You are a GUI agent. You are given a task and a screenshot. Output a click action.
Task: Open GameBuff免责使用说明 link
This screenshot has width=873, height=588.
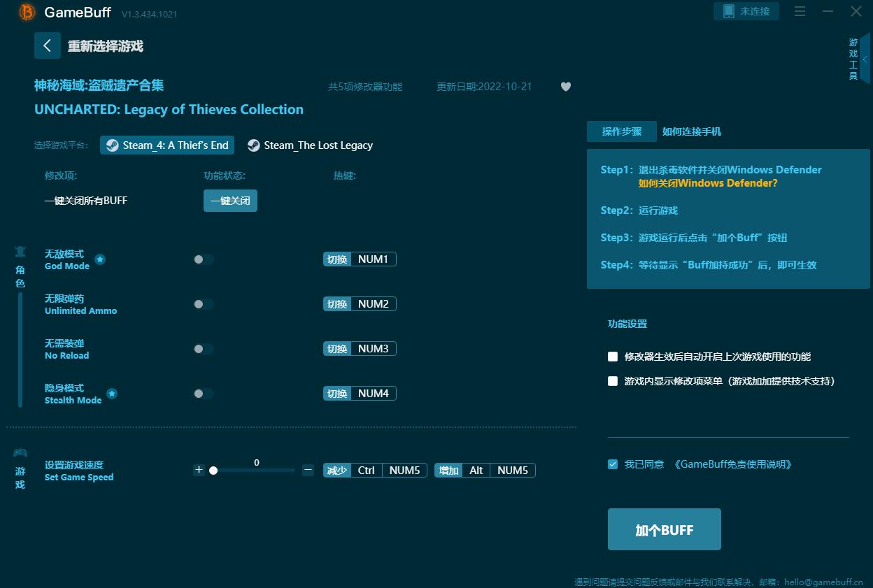point(733,464)
